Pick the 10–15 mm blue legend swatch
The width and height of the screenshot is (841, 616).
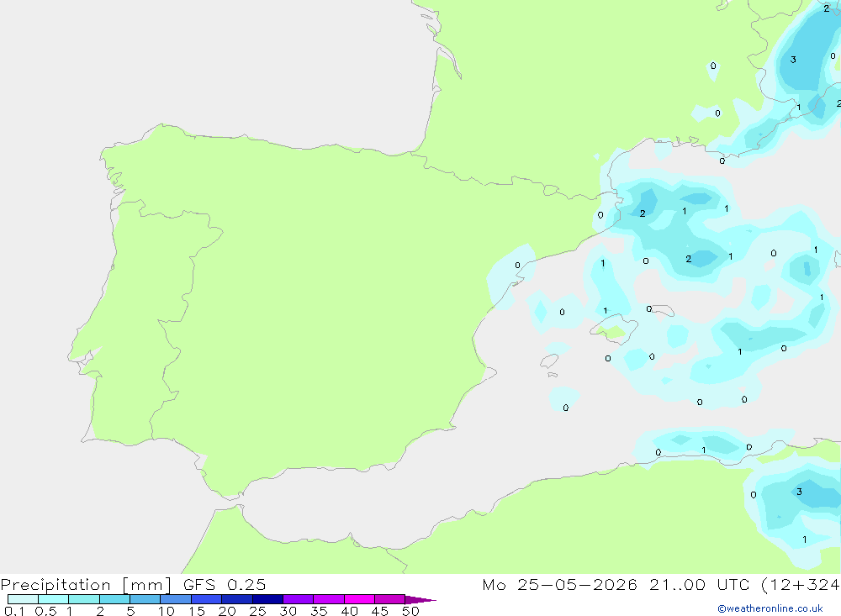(x=176, y=599)
